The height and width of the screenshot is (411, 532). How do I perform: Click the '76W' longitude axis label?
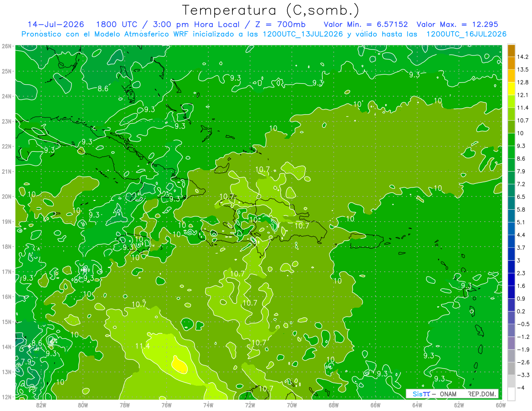click(x=166, y=405)
